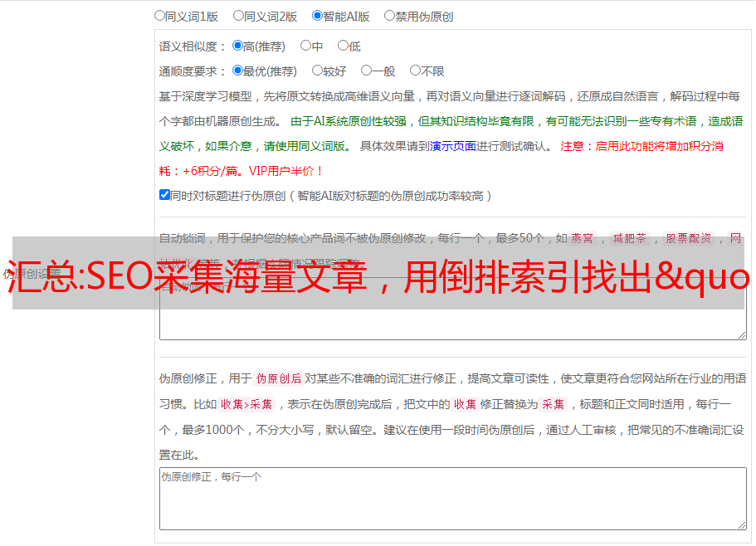Click the 语义相似度 label
Image resolution: width=756 pixels, height=546 pixels.
(192, 46)
